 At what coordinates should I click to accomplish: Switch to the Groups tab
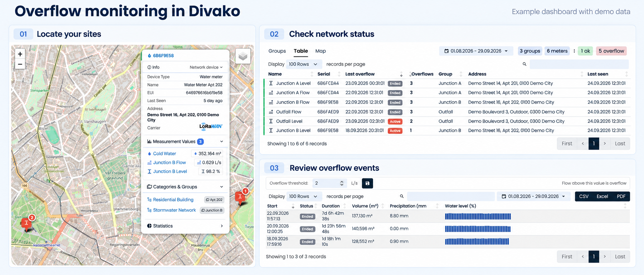(277, 51)
